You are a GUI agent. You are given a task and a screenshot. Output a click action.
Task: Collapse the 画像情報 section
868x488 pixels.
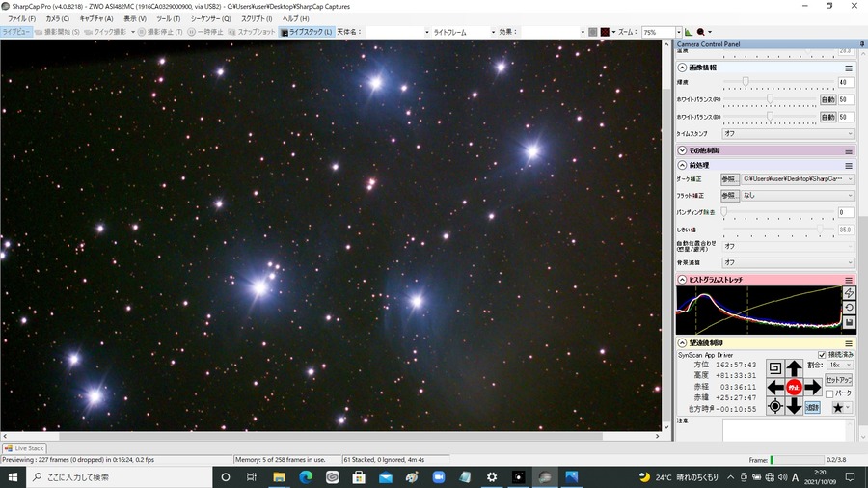click(x=682, y=68)
